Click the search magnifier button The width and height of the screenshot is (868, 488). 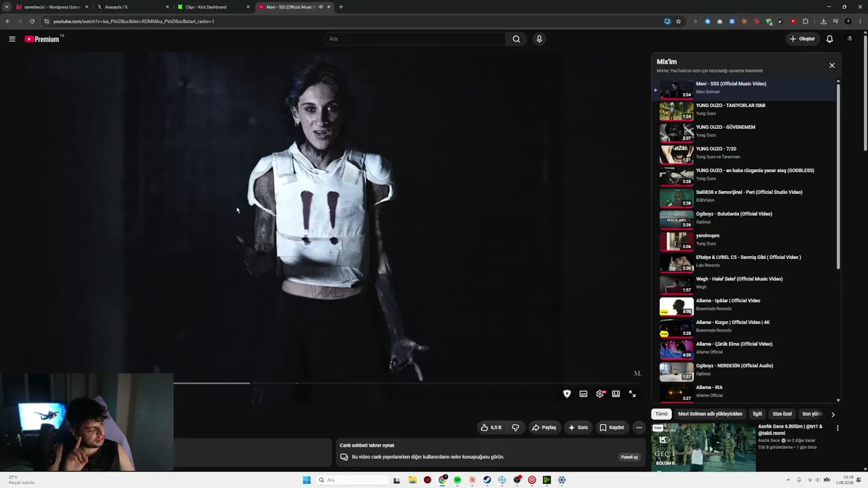[516, 39]
